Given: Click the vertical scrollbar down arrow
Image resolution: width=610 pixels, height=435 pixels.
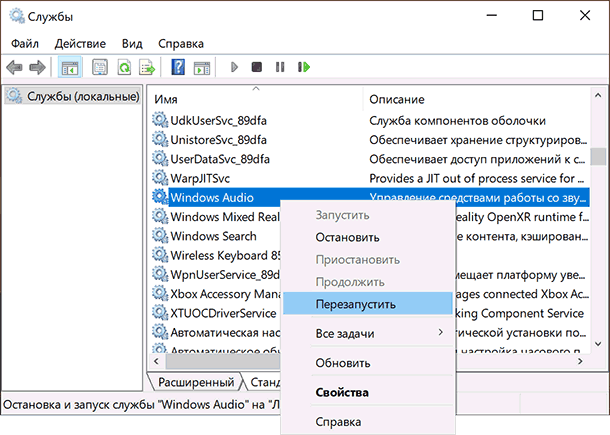Looking at the screenshot, I should [598, 344].
